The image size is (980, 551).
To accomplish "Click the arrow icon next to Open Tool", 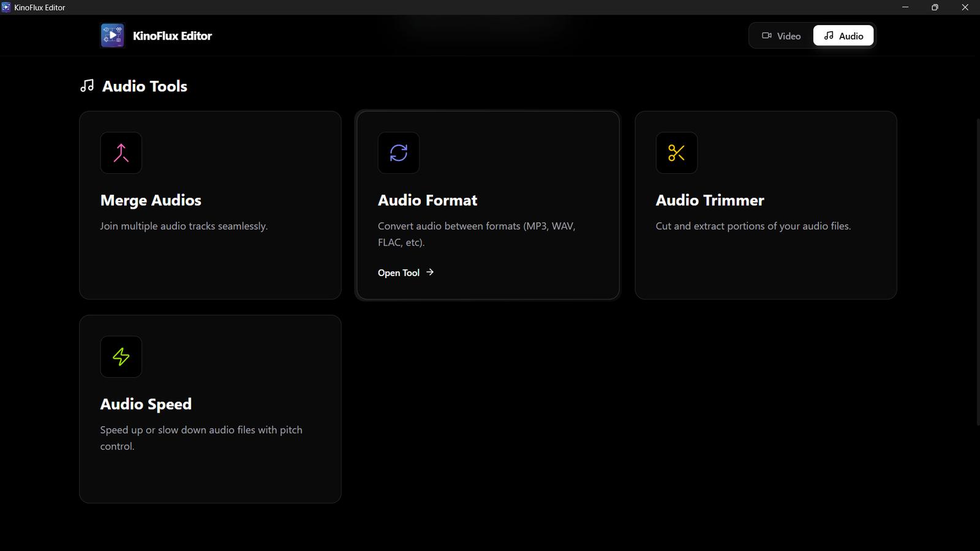I will coord(430,272).
